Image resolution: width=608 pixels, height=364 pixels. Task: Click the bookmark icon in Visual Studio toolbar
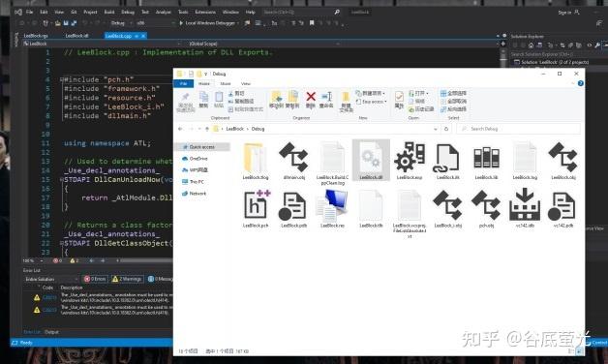point(312,23)
